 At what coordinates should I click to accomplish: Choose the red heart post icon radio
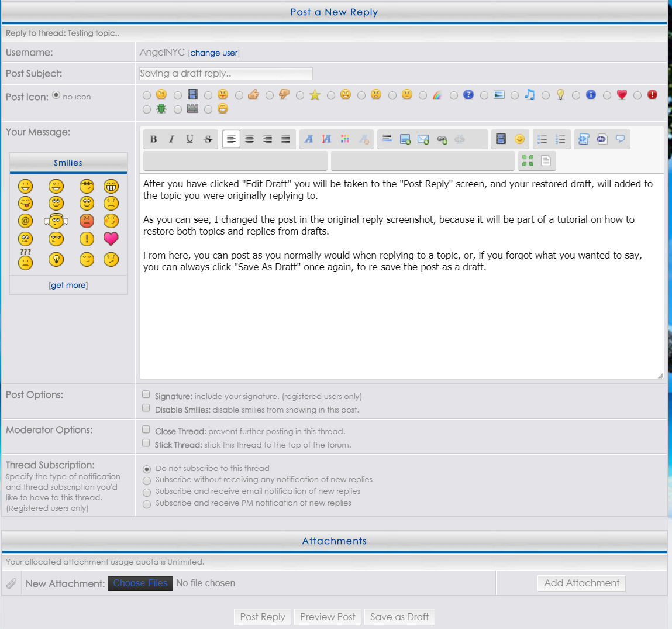tap(607, 95)
